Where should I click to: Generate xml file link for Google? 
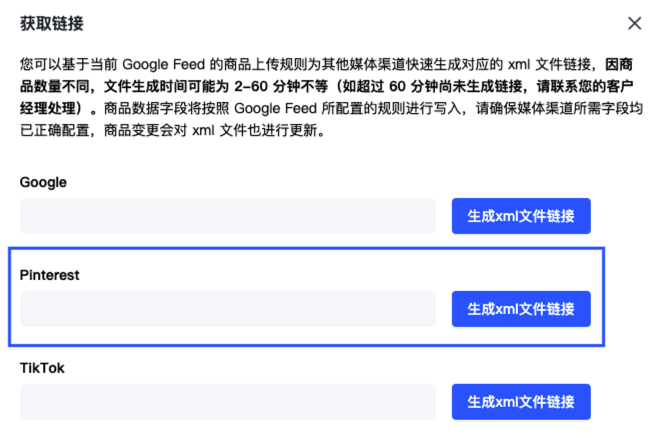coord(521,216)
